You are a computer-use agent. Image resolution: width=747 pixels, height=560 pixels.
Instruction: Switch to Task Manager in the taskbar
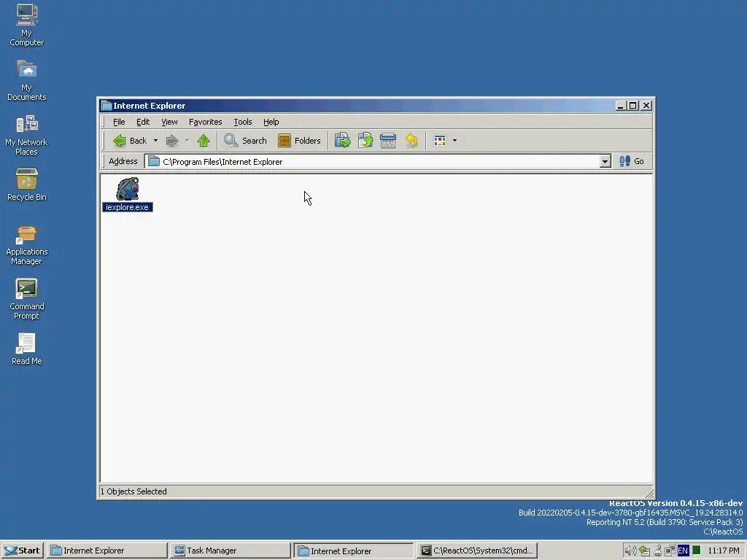[231, 551]
